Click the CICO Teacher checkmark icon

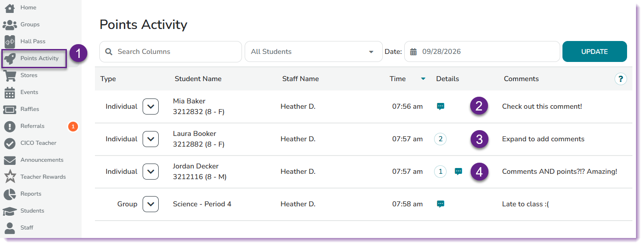point(9,143)
